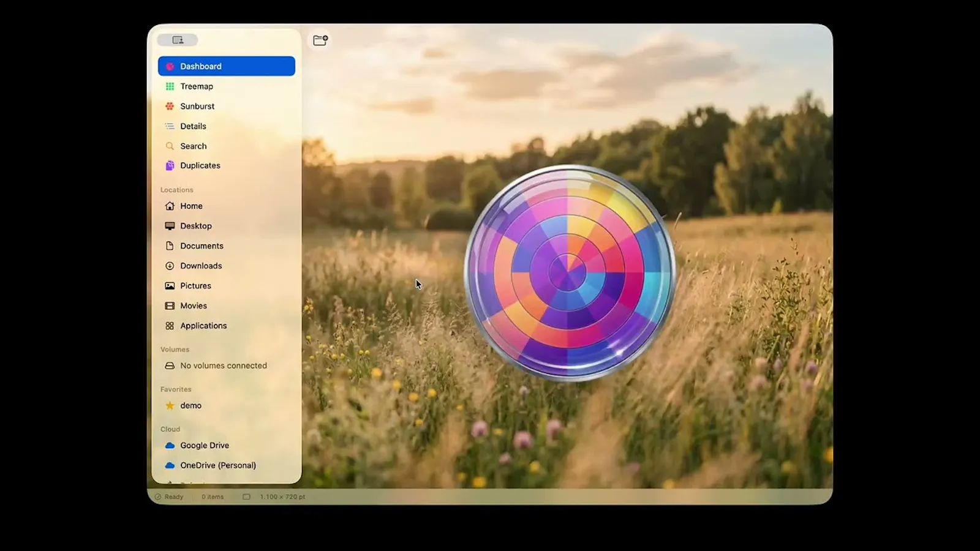Click the Ready checkmark status icon
This screenshot has height=551, width=980.
[158, 497]
